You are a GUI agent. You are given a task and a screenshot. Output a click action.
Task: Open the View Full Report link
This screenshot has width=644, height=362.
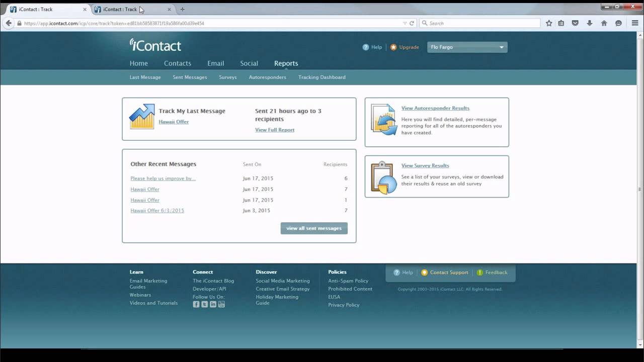click(275, 130)
